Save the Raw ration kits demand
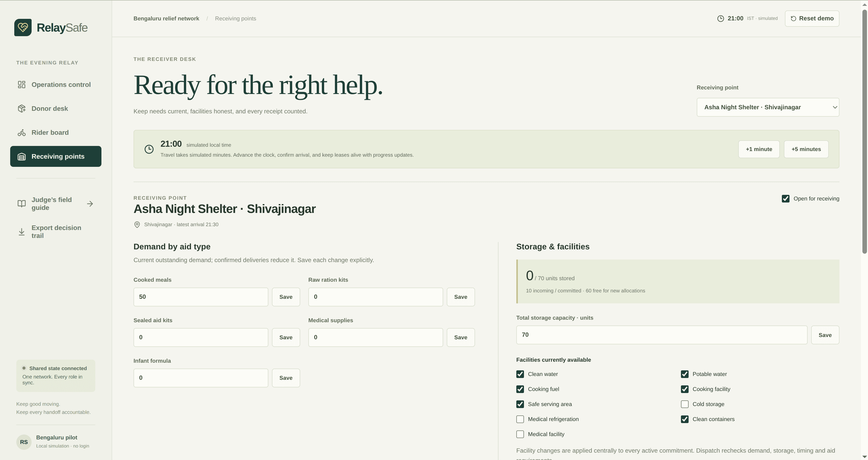The image size is (868, 460). tap(461, 297)
